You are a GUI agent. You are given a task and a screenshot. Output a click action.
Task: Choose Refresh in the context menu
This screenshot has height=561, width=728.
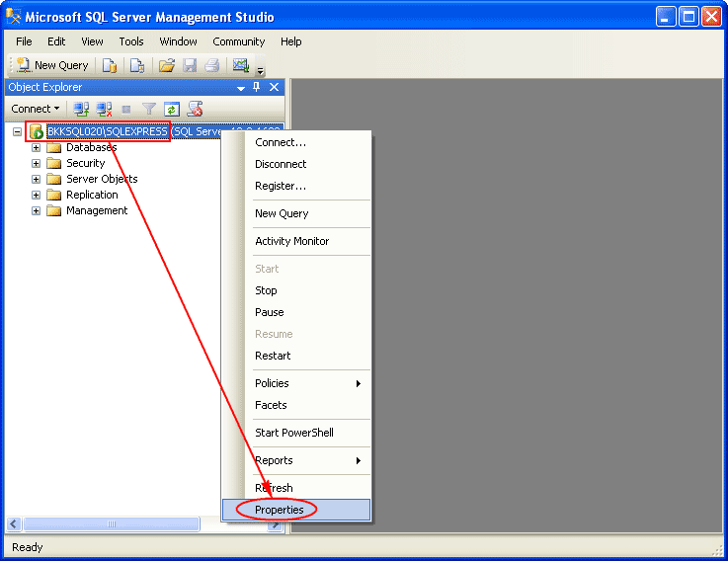(296, 488)
